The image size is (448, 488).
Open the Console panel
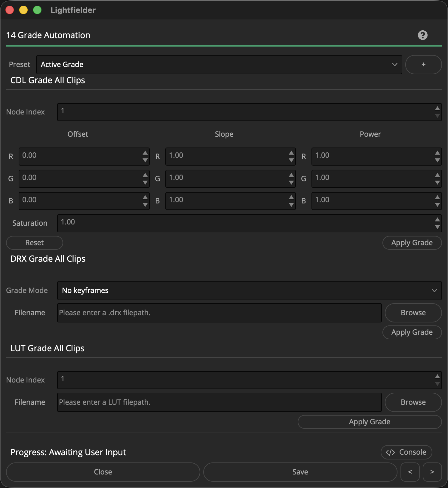(x=406, y=452)
